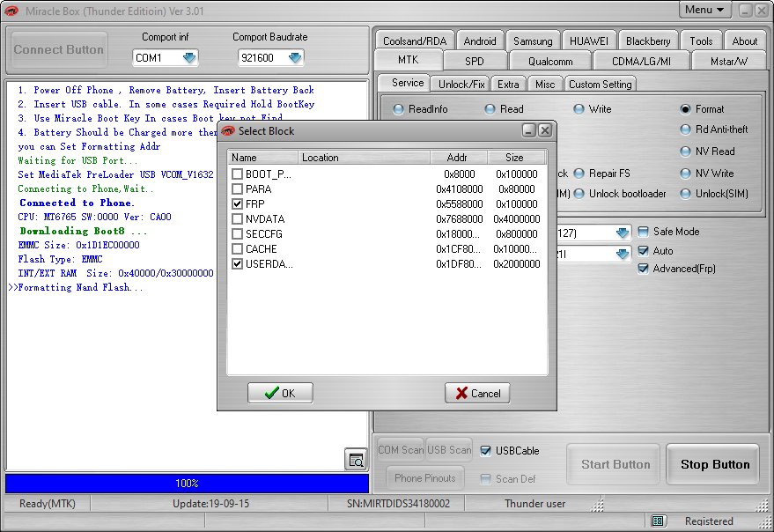Open the Unlock/Fix sub-tab
This screenshot has height=532, width=774.
click(x=461, y=85)
